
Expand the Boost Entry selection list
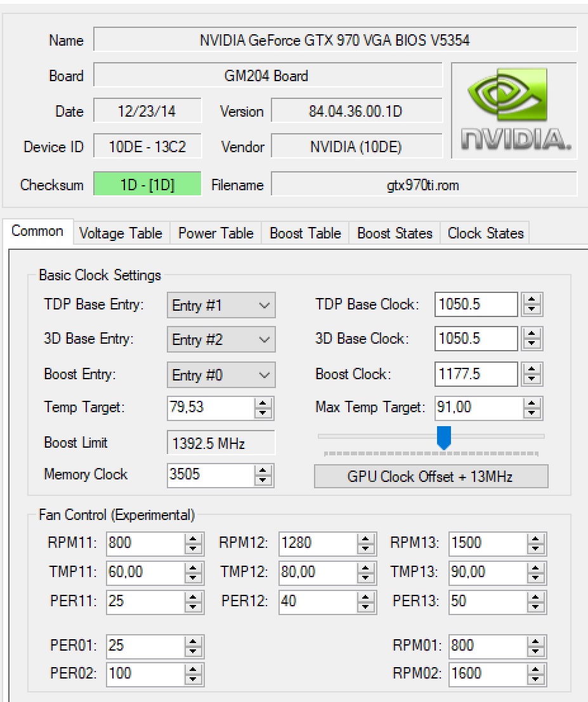(x=220, y=374)
